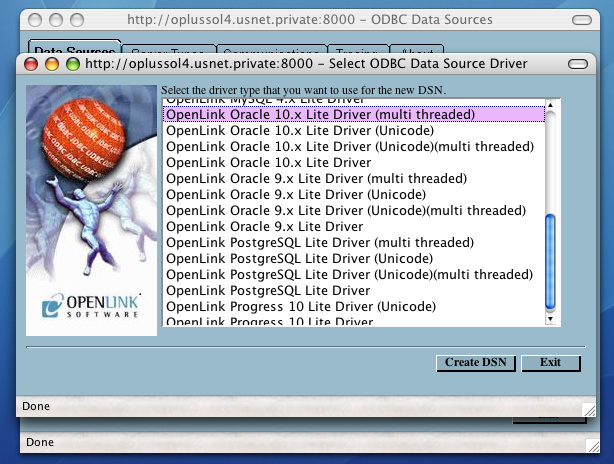Toggle toolbar pill button of Select Driver window
Image resolution: width=614 pixels, height=464 pixels.
click(x=578, y=64)
